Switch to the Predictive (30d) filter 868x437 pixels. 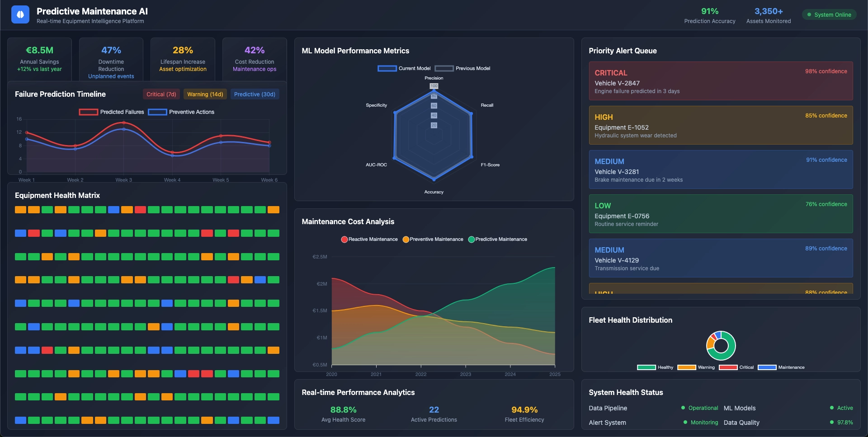click(255, 94)
